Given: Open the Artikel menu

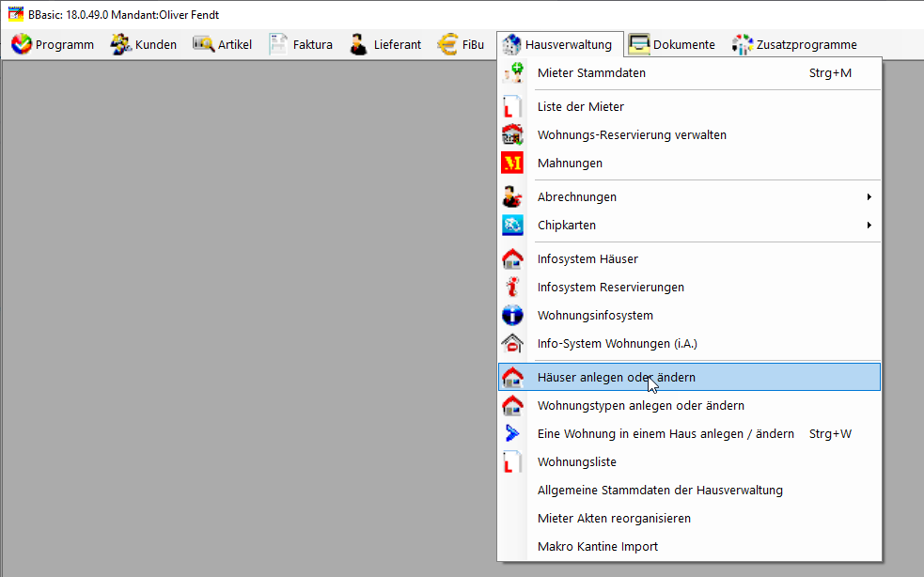Looking at the screenshot, I should (223, 44).
